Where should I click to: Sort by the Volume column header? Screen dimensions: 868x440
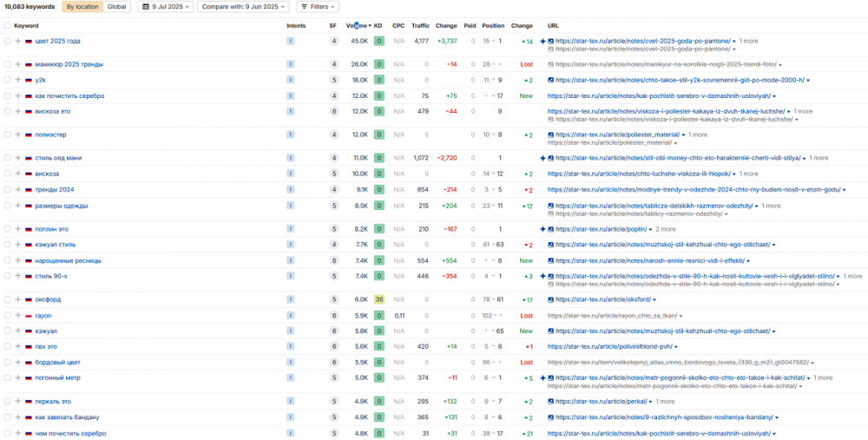click(358, 25)
